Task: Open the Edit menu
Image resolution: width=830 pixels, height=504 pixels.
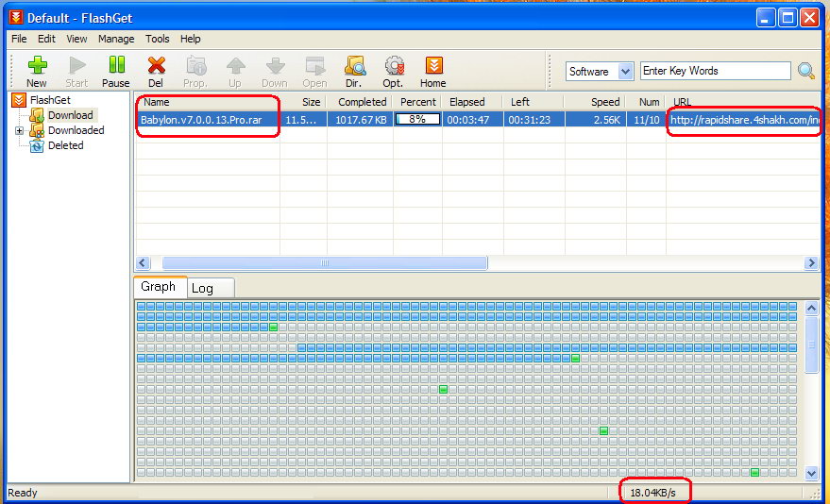Action: click(x=46, y=39)
